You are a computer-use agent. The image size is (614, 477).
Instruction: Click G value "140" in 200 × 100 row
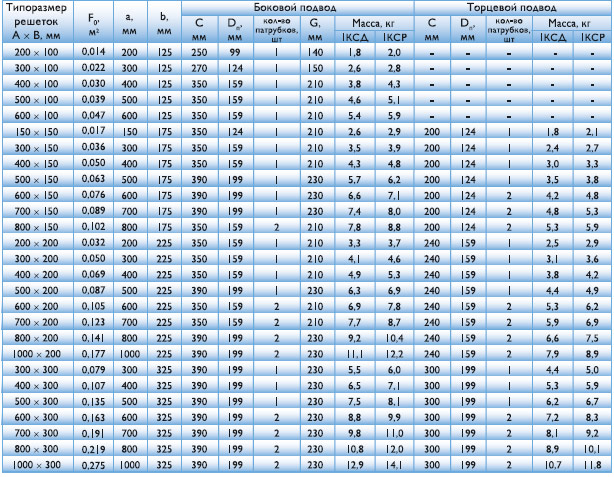315,52
